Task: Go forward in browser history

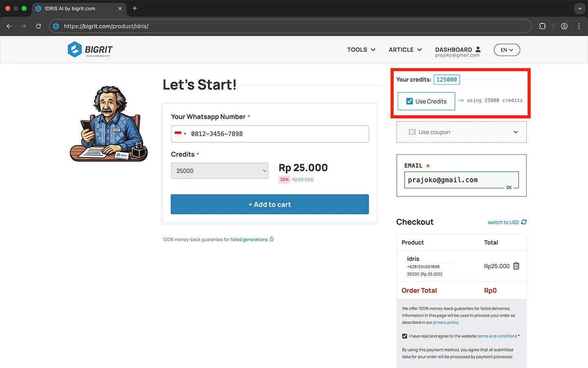Action: (x=24, y=26)
